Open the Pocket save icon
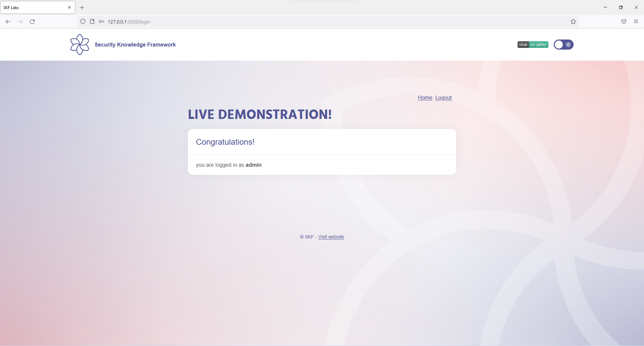This screenshot has width=644, height=346. [x=624, y=22]
